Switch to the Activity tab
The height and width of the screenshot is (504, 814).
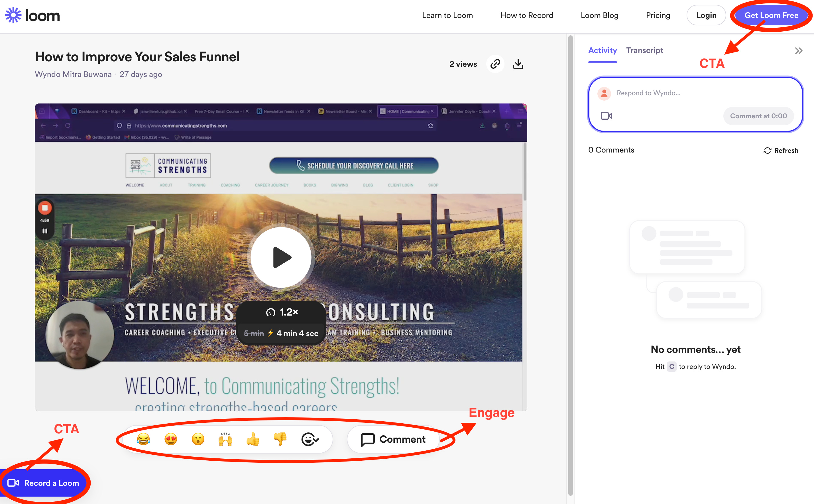(603, 51)
